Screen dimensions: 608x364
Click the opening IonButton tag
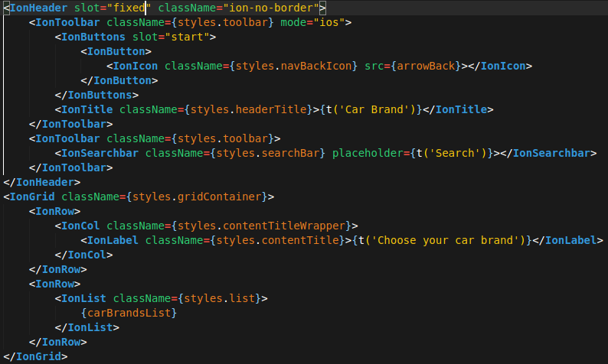point(116,51)
